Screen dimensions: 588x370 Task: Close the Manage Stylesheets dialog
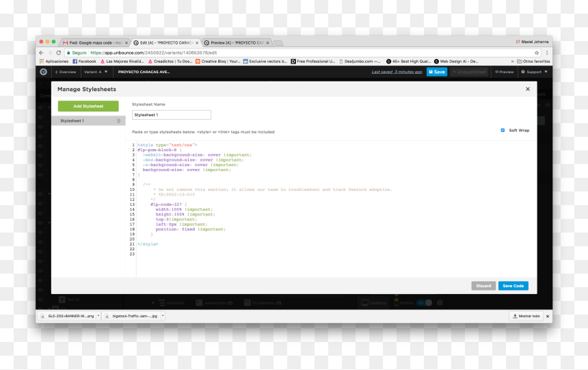(x=528, y=89)
